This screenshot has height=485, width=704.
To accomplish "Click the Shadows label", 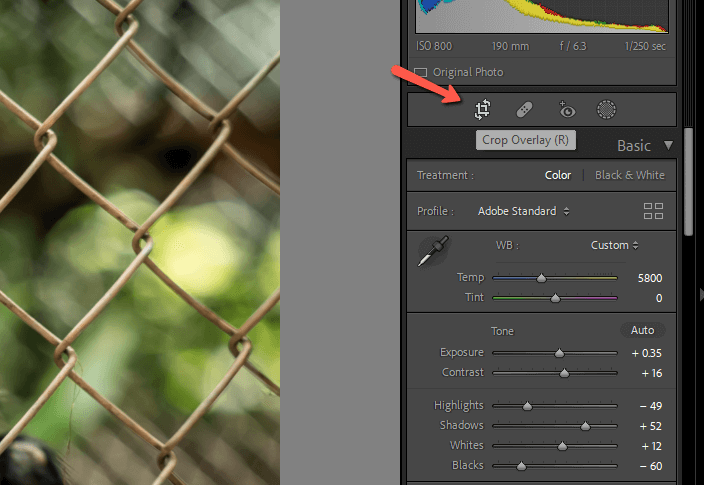I will click(462, 425).
